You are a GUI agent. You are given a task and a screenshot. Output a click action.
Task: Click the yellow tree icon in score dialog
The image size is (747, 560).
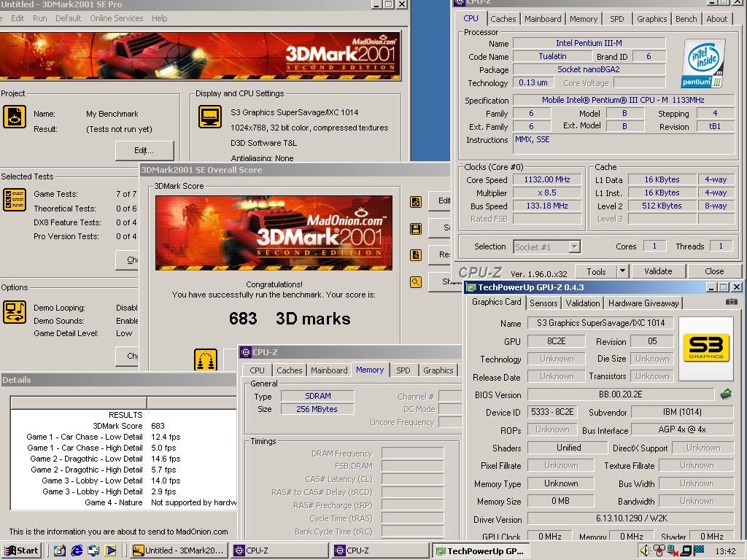(206, 359)
